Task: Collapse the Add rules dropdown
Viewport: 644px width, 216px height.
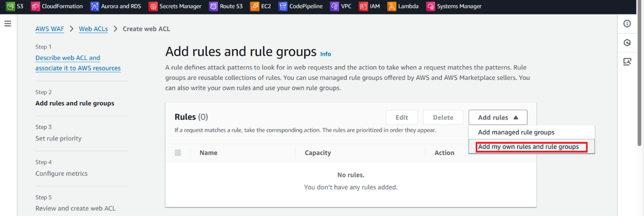Action: tap(498, 117)
